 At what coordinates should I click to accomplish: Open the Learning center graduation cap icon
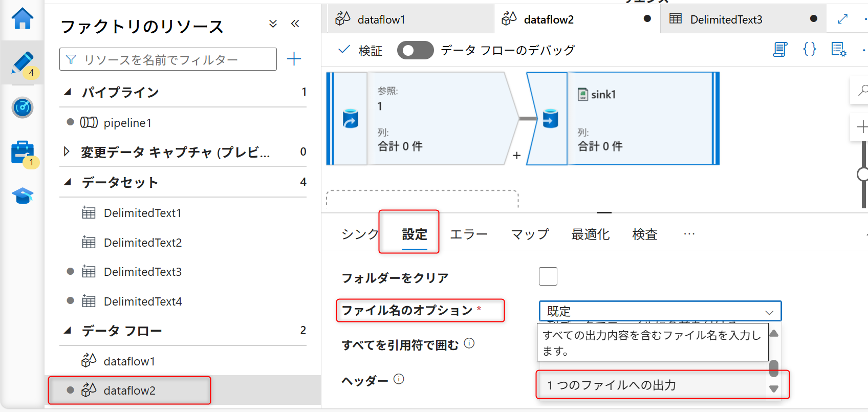23,196
